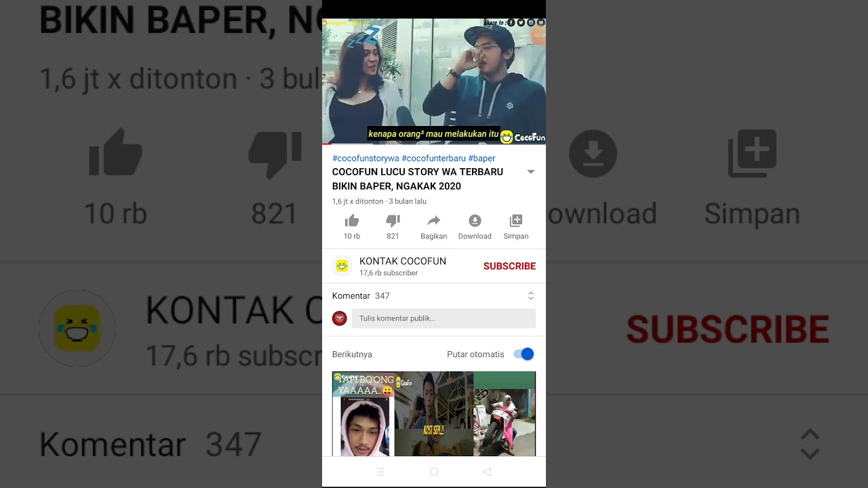The width and height of the screenshot is (868, 488).
Task: Open the #cocofunterbaru hashtag link
Action: [x=433, y=158]
